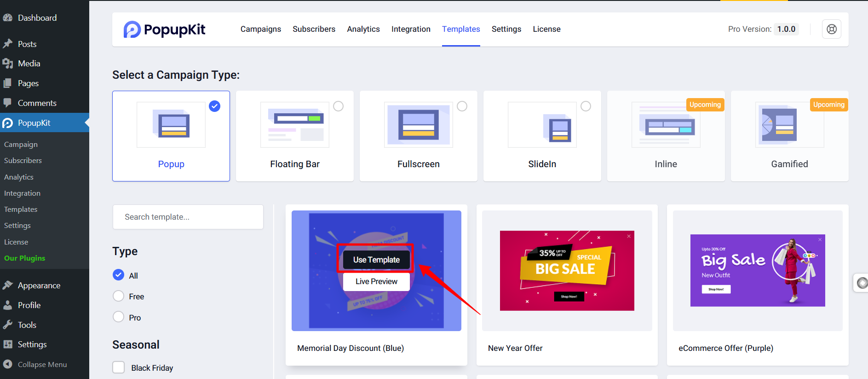Click the Gamified campaign illustration

point(790,125)
